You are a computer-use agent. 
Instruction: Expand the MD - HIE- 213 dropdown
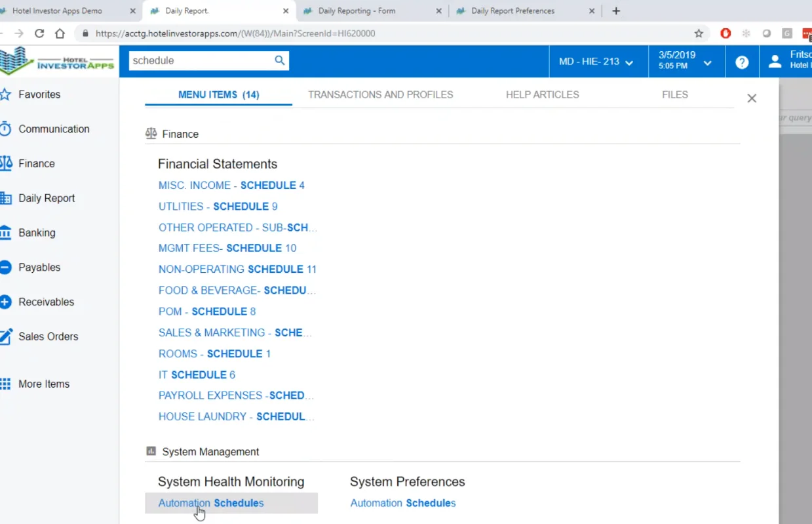pyautogui.click(x=596, y=62)
